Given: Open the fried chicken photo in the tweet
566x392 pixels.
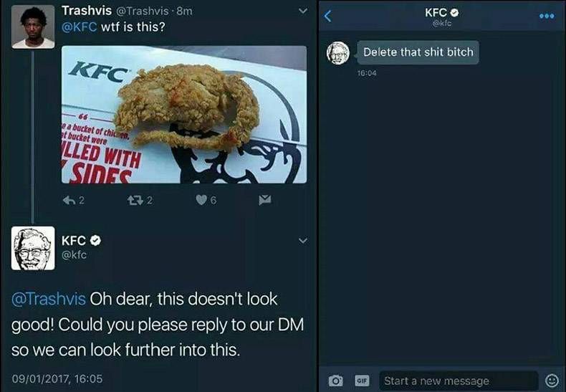Looking at the screenshot, I should coord(183,115).
